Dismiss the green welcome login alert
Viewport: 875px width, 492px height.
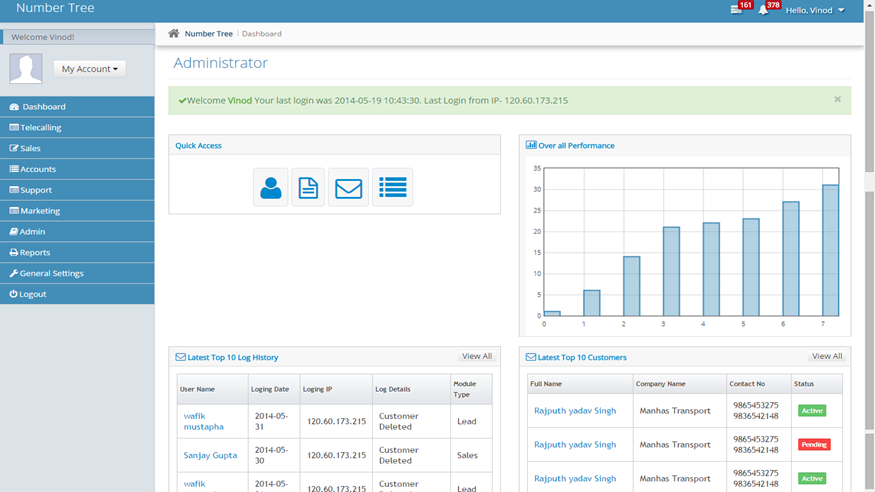tap(837, 99)
